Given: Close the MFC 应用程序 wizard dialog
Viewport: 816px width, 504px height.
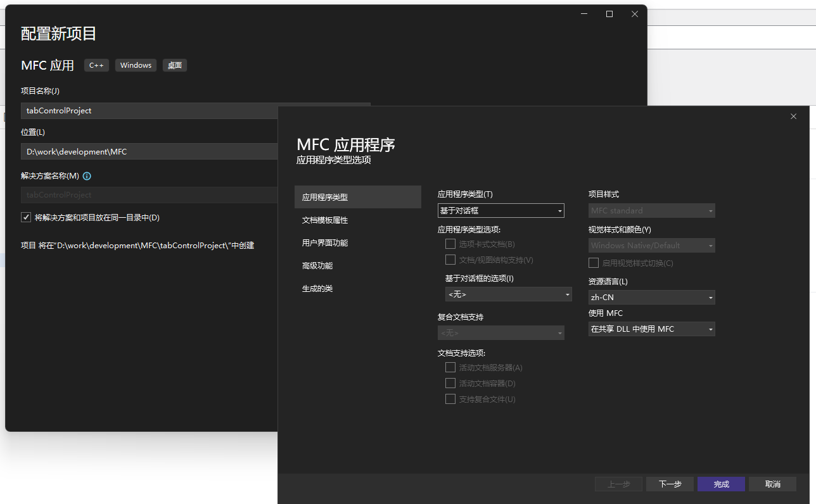Looking at the screenshot, I should 793,117.
